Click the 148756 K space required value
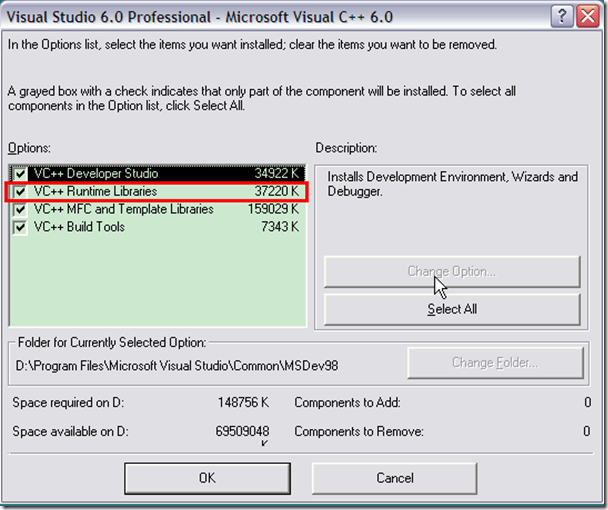Viewport: 608px width, 510px height. pos(243,403)
